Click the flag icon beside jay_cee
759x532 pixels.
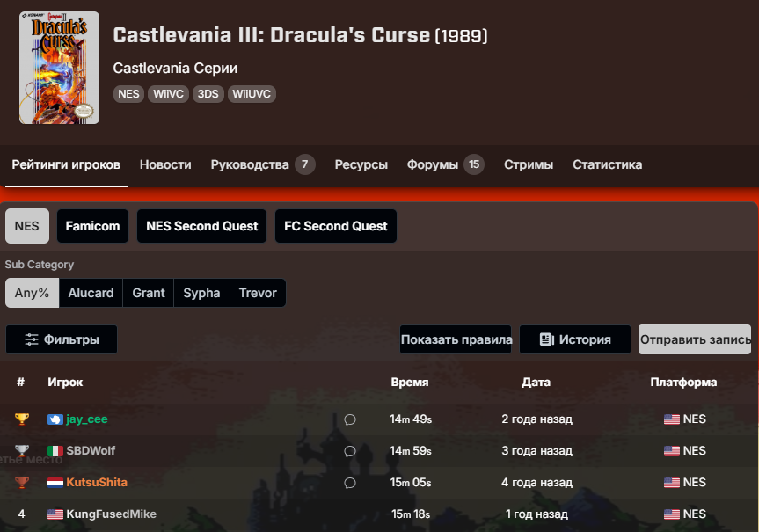pos(55,419)
